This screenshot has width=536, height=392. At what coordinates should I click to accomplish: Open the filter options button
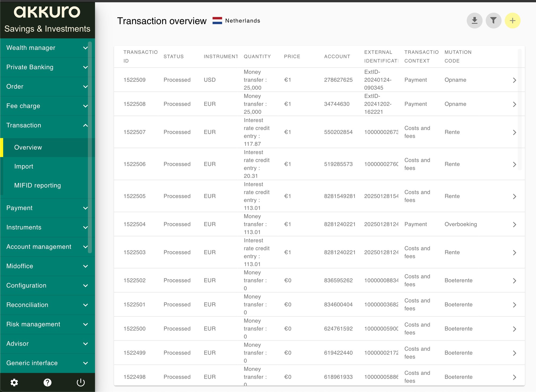(x=493, y=21)
